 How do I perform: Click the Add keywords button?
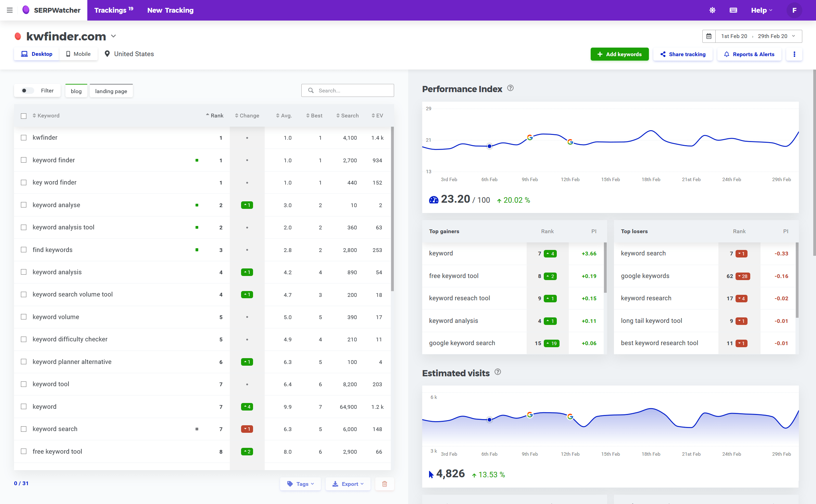click(619, 54)
